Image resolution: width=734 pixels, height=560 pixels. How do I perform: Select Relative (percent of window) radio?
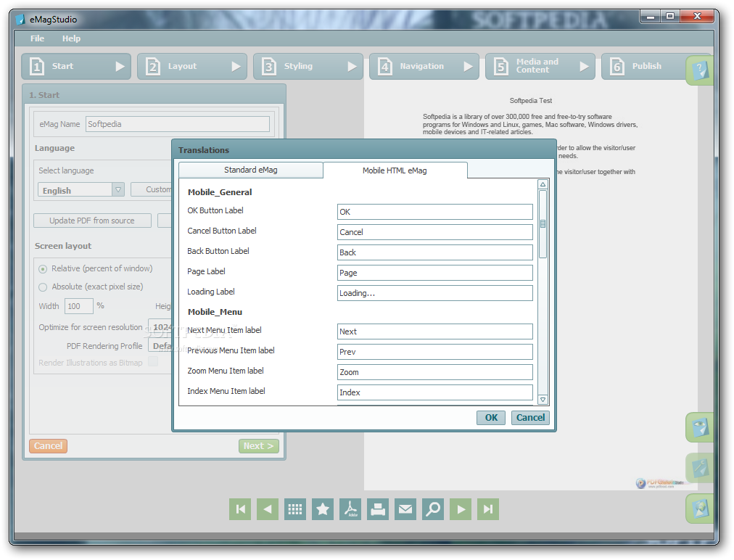coord(43,269)
